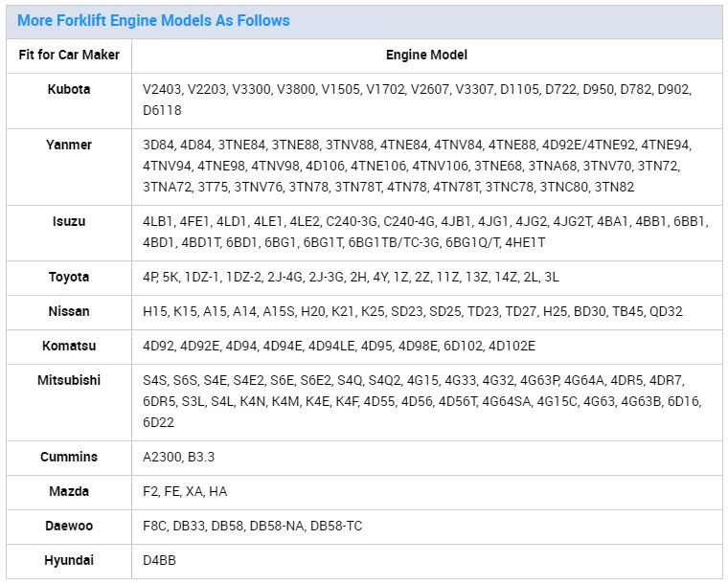The image size is (728, 584).
Task: Click the Kubota maker cell
Action: pyautogui.click(x=69, y=101)
